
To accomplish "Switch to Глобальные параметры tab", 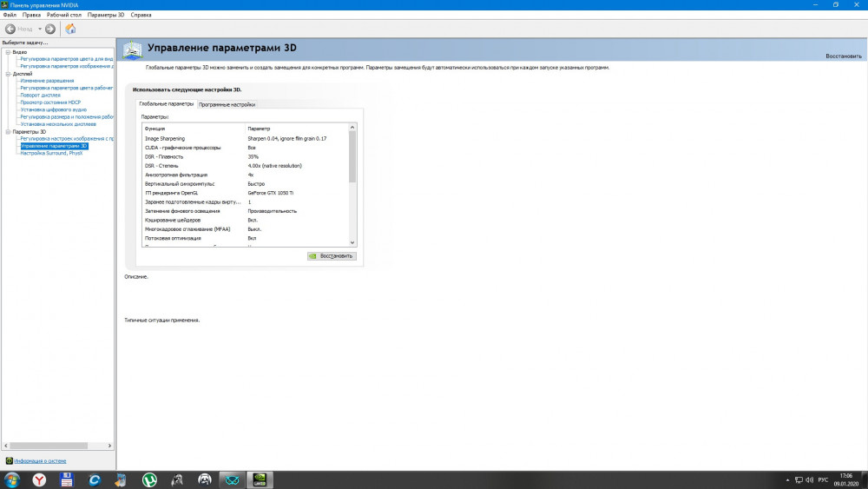I will click(166, 104).
